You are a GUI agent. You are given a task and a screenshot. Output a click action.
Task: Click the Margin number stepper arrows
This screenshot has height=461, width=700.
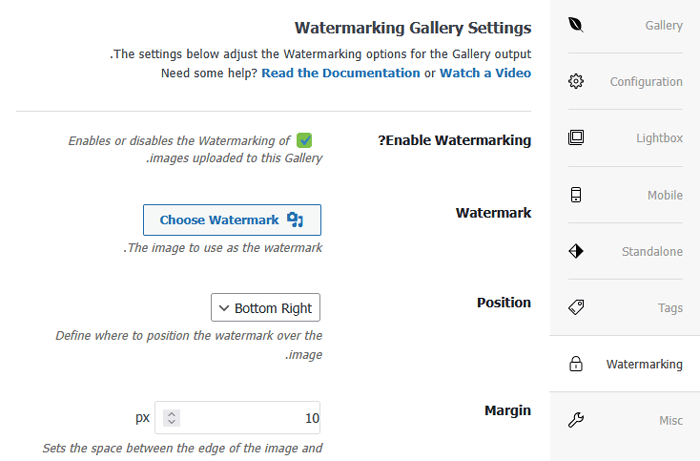(172, 418)
